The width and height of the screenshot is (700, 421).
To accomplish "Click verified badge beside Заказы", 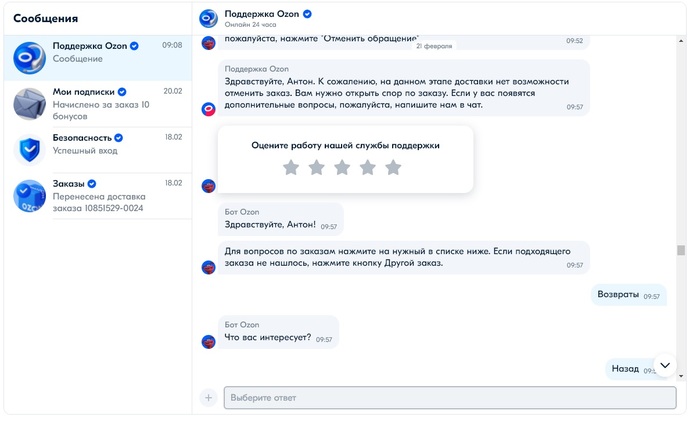I will [92, 184].
